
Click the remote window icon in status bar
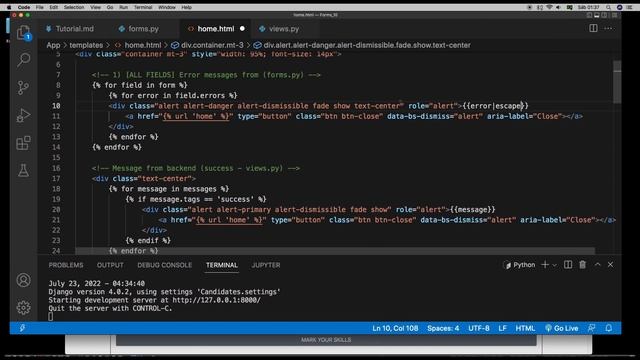pos(22,328)
